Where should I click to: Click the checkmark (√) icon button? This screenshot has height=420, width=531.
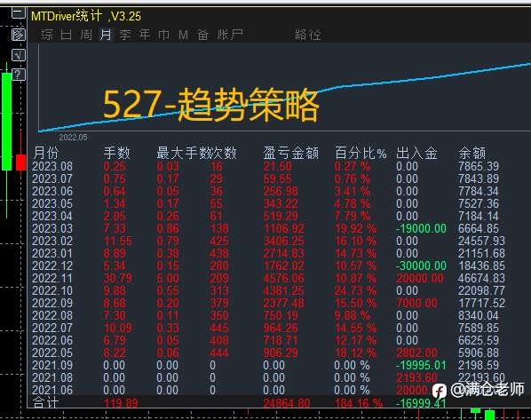[19, 55]
